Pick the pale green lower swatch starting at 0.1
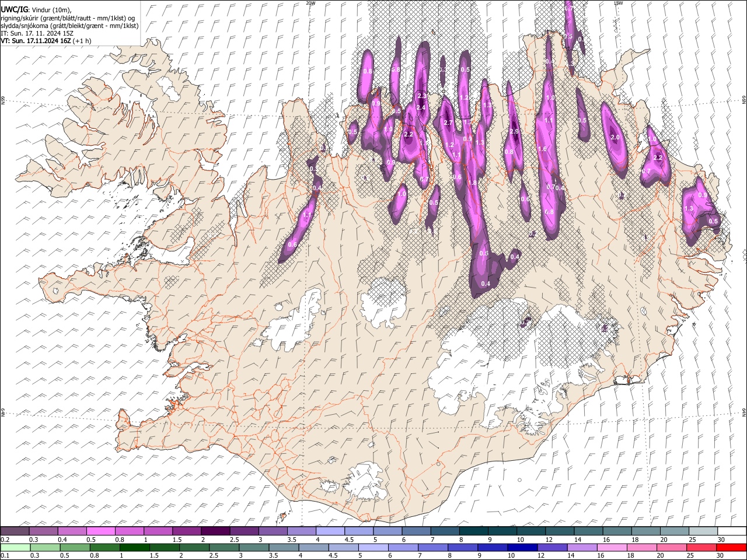747x560 pixels. click(15, 547)
